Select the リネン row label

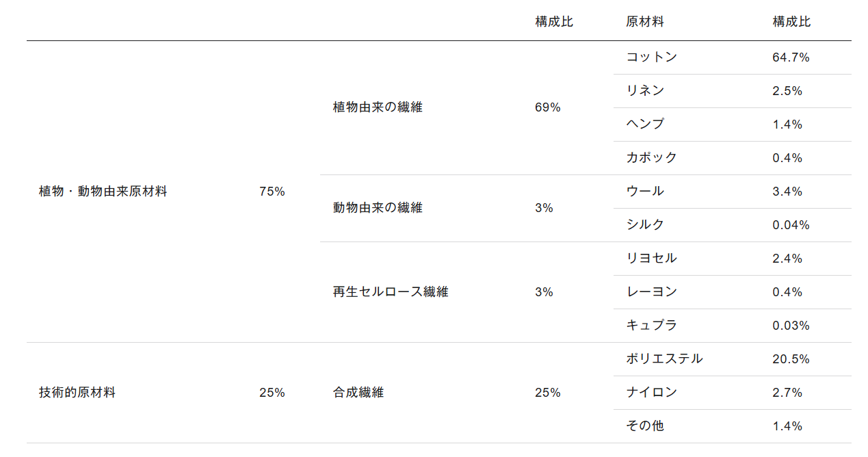point(645,91)
